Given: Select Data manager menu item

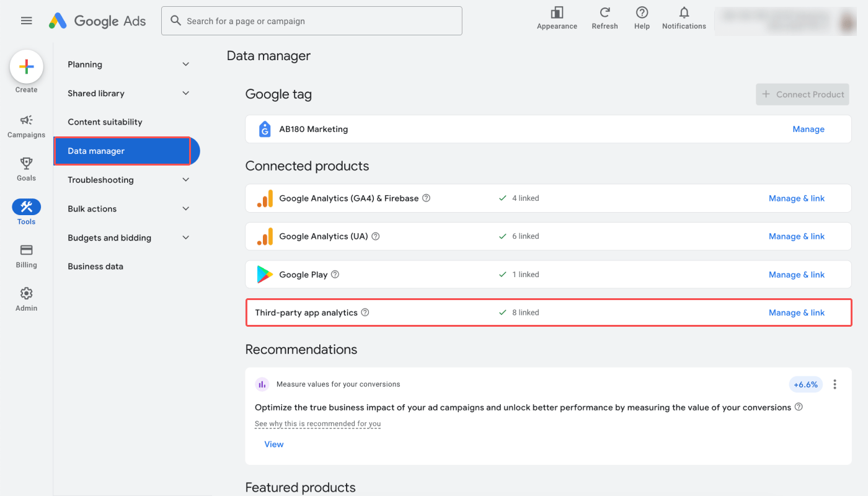Looking at the screenshot, I should tap(126, 151).
